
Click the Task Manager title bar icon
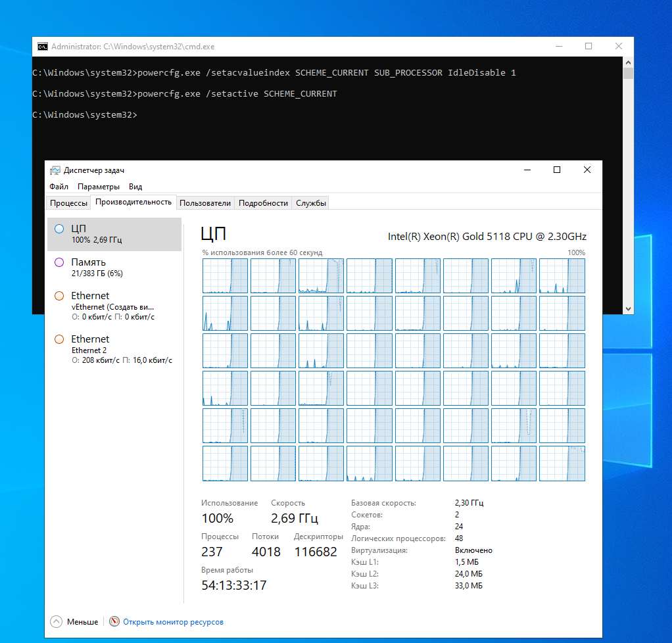55,170
